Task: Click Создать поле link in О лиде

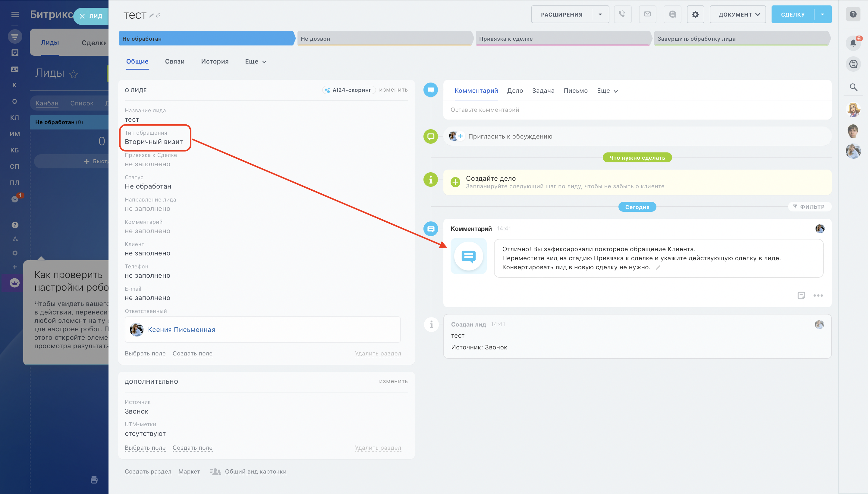Action: click(x=192, y=353)
